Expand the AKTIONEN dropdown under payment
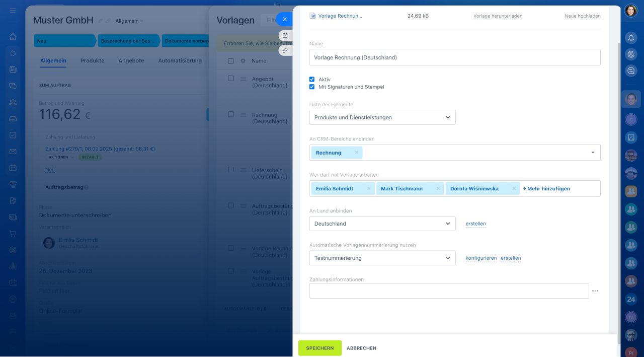Viewport: 644px width, 357px height. [61, 157]
